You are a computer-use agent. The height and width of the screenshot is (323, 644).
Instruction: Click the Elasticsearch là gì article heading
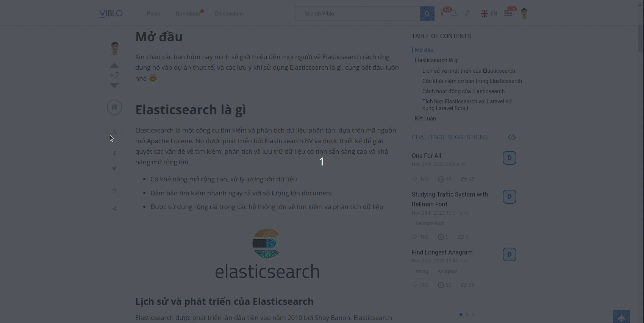click(191, 110)
